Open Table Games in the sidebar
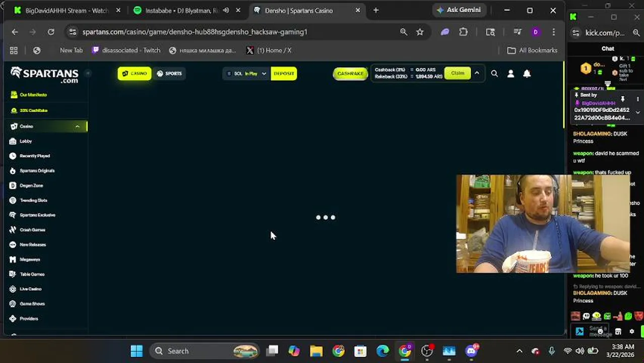This screenshot has height=363, width=644. coord(31,274)
